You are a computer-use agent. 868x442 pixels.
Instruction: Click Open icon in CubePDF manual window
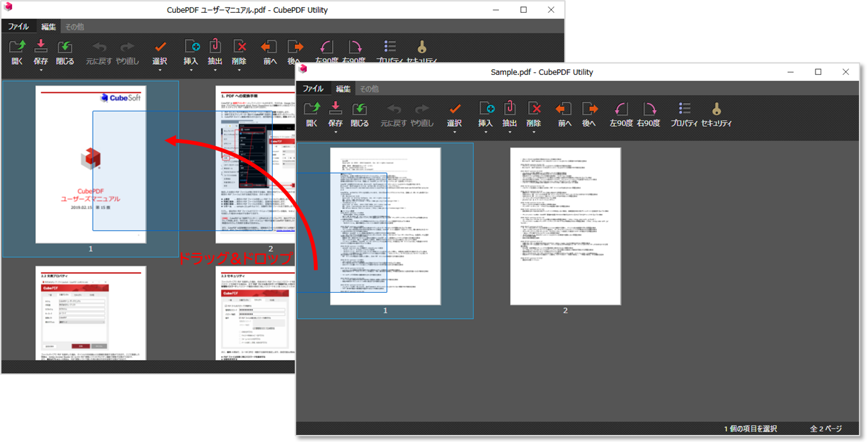[17, 46]
